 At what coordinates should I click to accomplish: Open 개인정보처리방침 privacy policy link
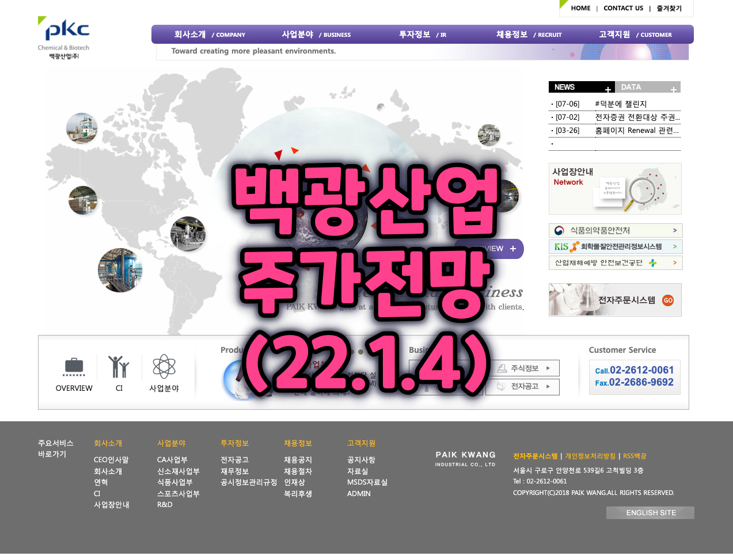point(590,456)
